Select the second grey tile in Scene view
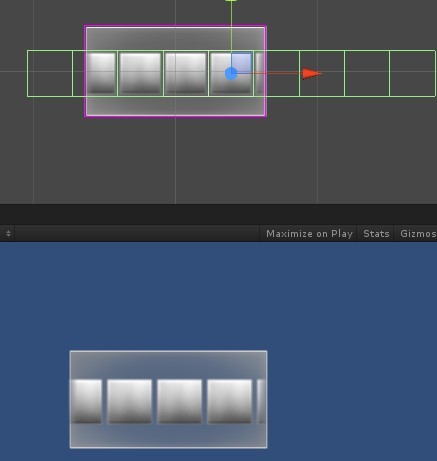Screen dimensions: 437x461 tap(140, 73)
